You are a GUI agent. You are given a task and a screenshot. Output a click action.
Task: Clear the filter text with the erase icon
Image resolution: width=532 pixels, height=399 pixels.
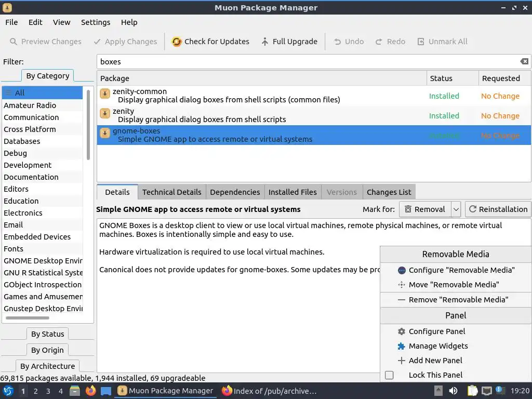[524, 61]
